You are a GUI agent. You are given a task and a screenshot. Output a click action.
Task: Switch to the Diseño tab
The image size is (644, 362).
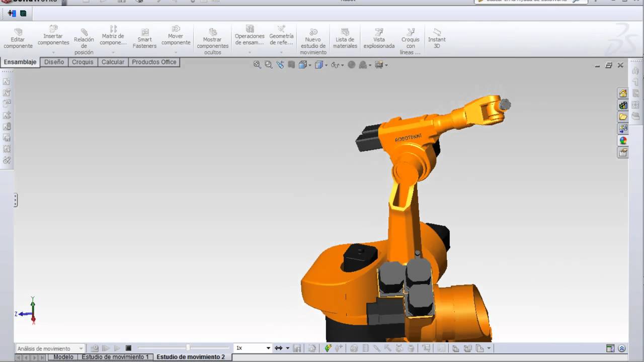(54, 62)
